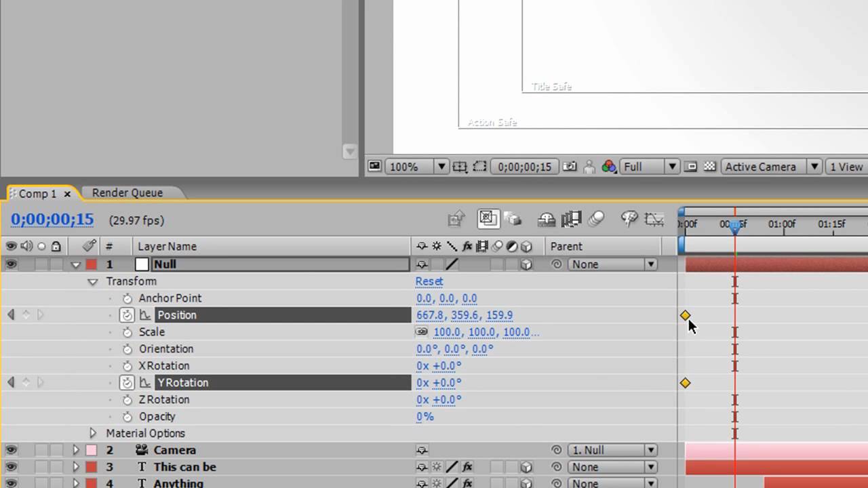Toggle scale constrain proportions link
The height and width of the screenshot is (488, 868).
pyautogui.click(x=422, y=332)
